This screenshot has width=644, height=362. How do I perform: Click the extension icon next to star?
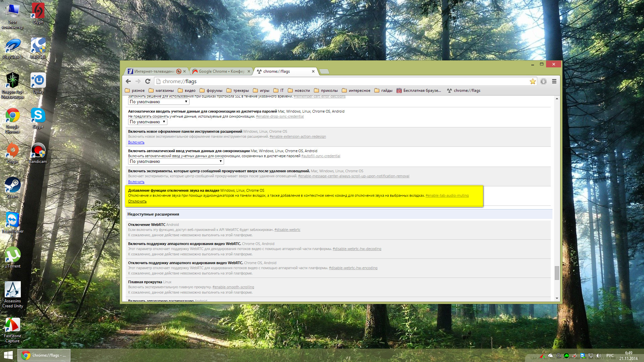coord(543,81)
